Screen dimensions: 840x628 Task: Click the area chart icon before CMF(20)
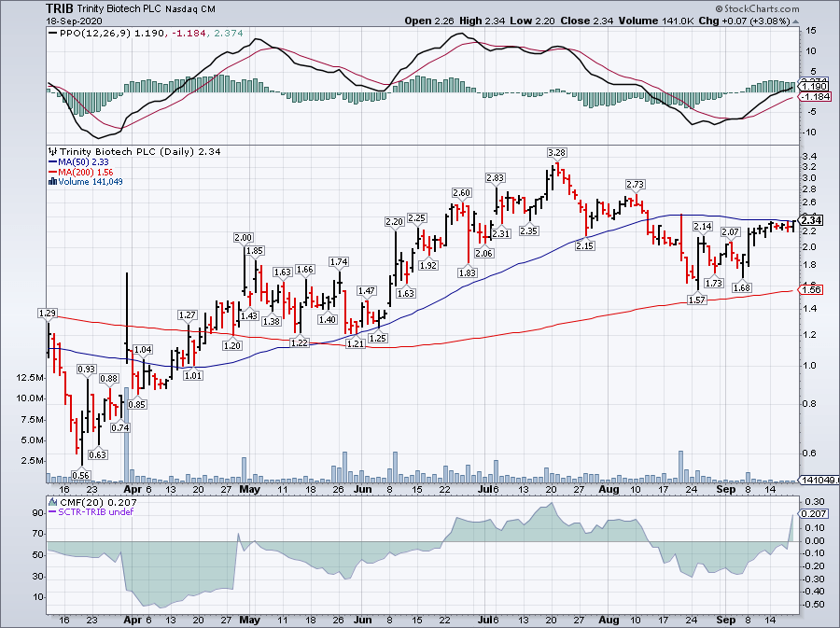(x=53, y=502)
